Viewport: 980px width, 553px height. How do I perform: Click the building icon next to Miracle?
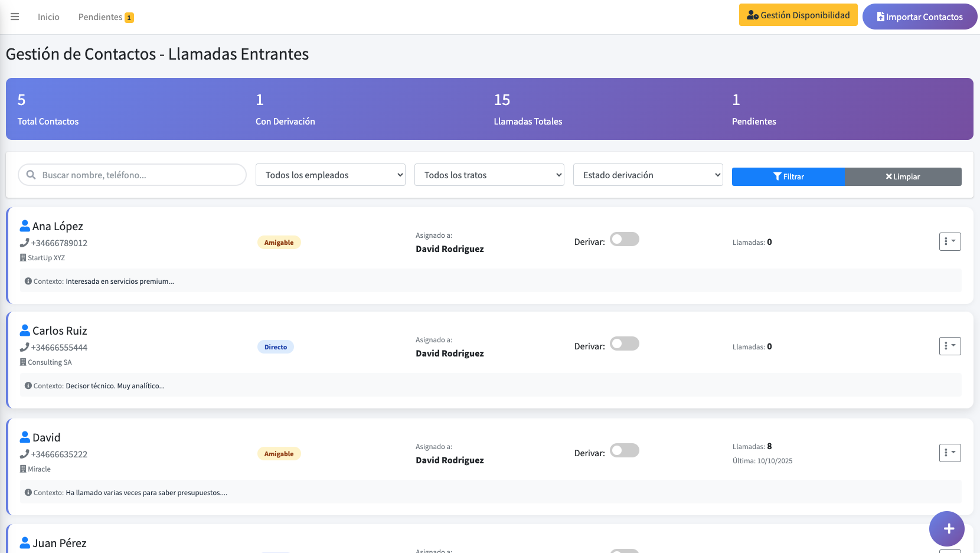coord(23,469)
